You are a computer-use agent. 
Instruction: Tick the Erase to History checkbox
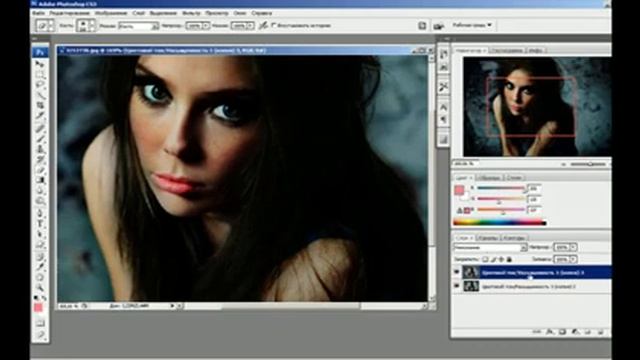pyautogui.click(x=274, y=25)
